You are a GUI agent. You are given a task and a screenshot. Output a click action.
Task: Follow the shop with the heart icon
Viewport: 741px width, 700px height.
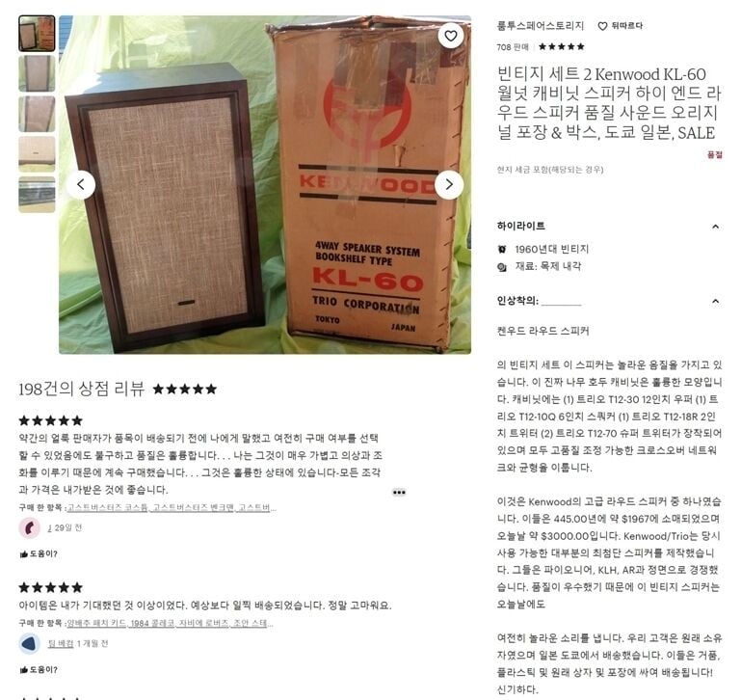(620, 26)
